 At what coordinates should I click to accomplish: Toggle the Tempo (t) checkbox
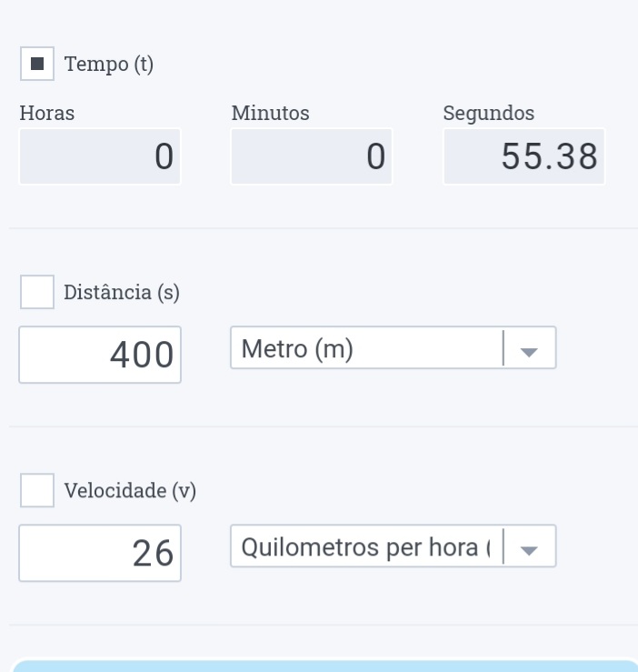37,65
